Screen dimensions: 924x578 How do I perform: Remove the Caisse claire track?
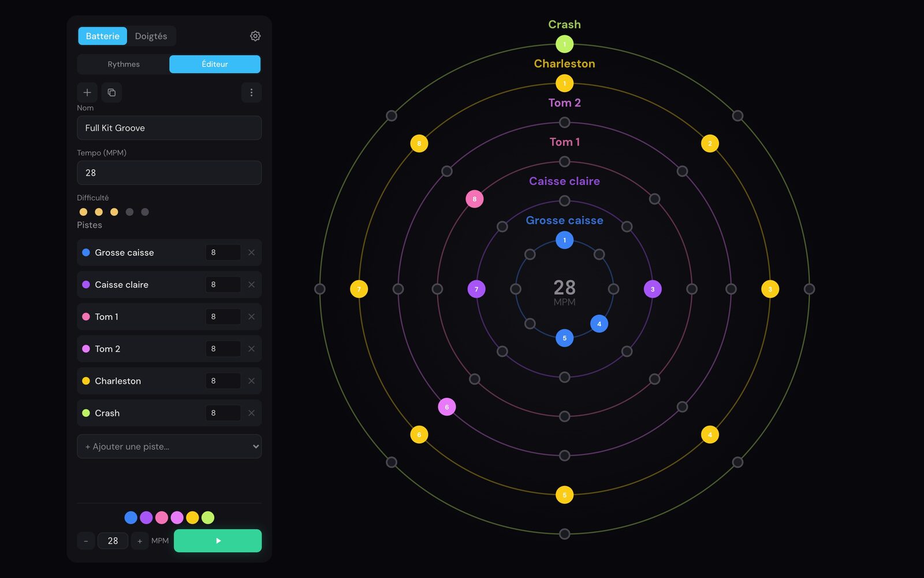pyautogui.click(x=251, y=284)
